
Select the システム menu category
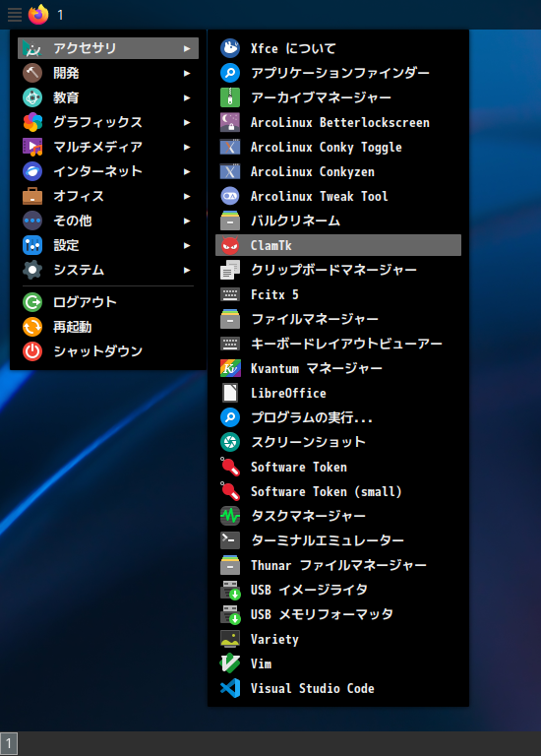(108, 270)
